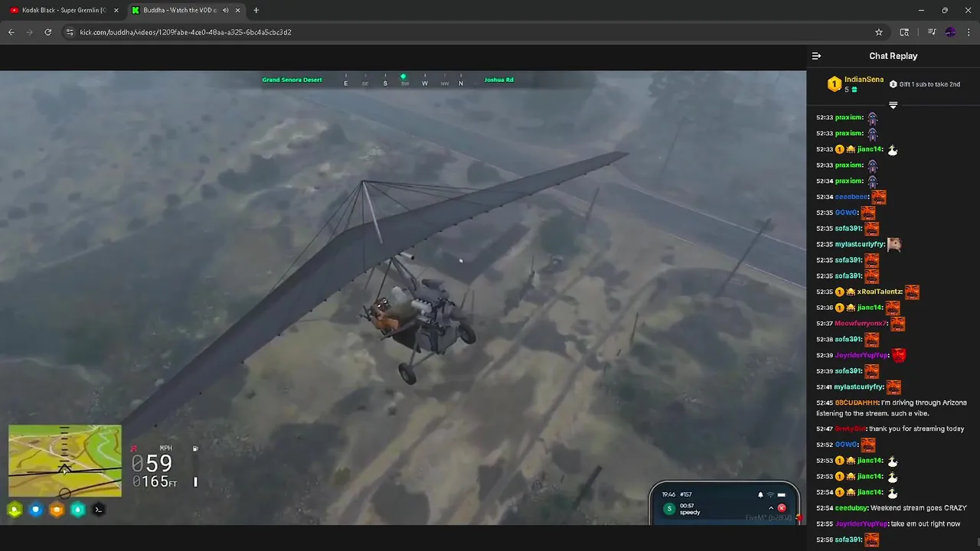Open xRealTalentz username in chat
980x551 pixels.
[880, 292]
